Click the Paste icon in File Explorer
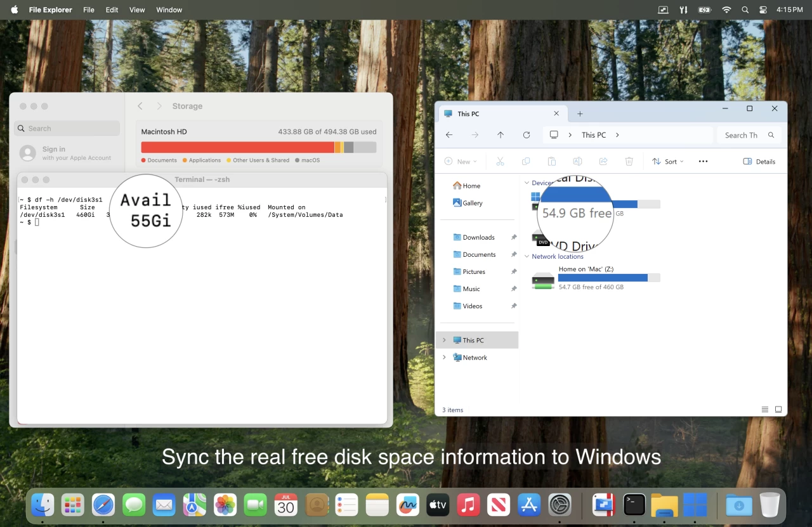 point(551,161)
